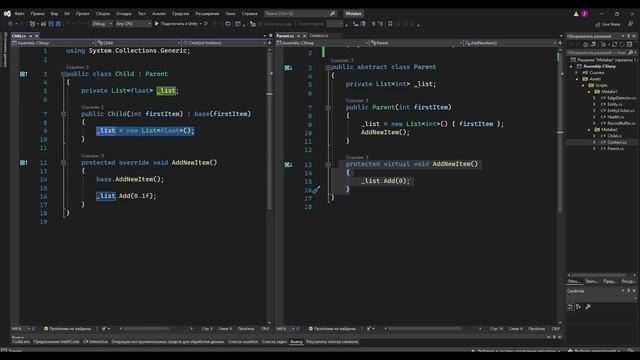Screen dimensions: 640x360
Task: Toggle fold of Child class at line 3
Action: click(x=63, y=74)
